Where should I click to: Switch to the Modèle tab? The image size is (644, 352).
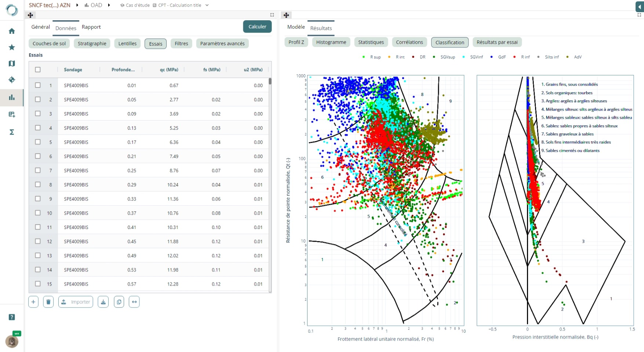pos(296,27)
